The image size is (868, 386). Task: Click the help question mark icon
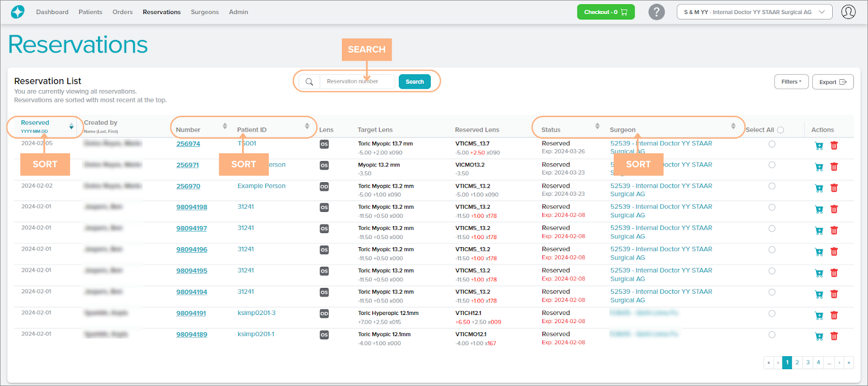[656, 12]
